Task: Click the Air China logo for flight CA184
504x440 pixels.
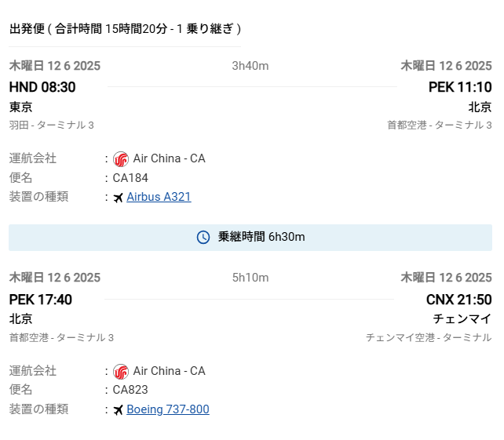Action: pos(120,159)
